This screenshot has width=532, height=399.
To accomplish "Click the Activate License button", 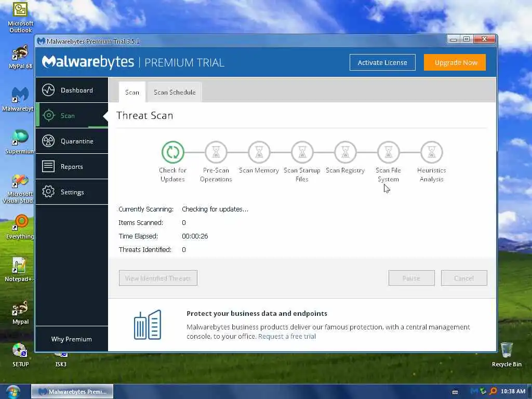I will pyautogui.click(x=382, y=62).
